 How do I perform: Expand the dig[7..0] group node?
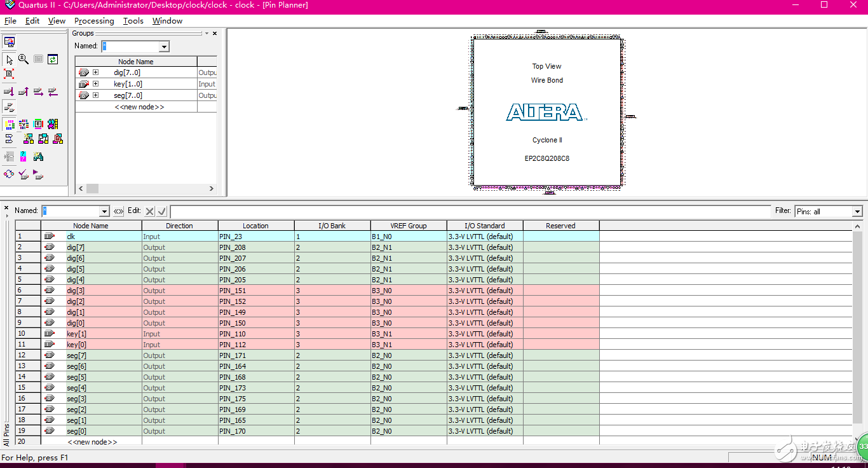tap(95, 72)
